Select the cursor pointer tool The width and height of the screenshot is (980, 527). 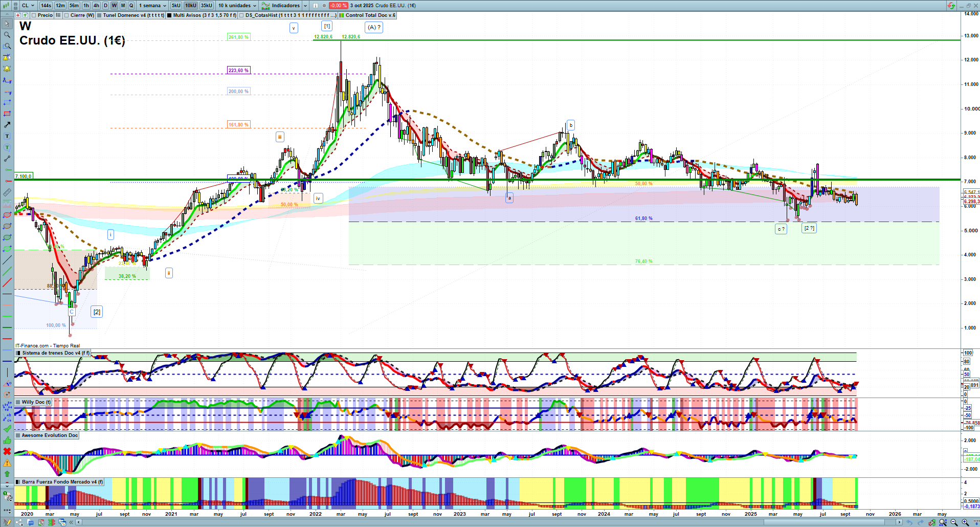click(x=7, y=24)
